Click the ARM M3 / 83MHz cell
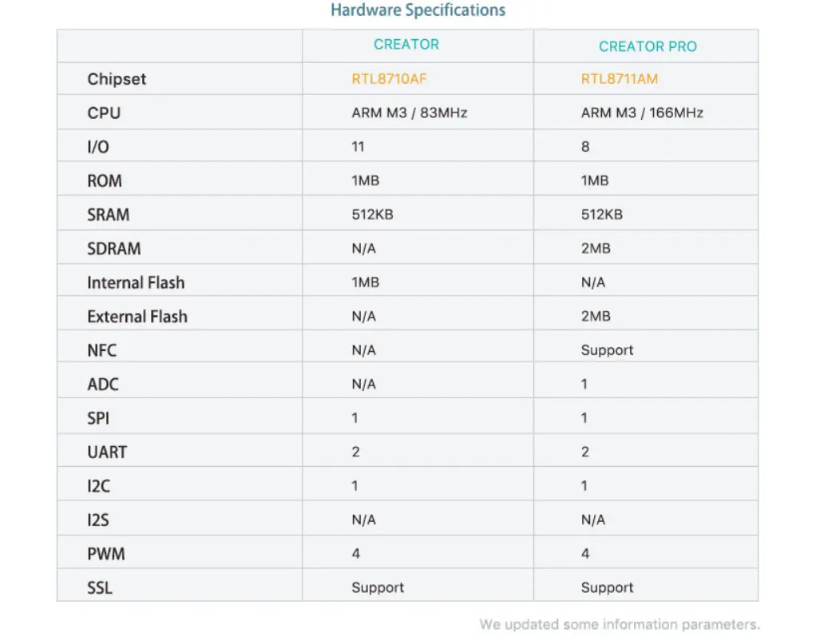 (x=409, y=113)
